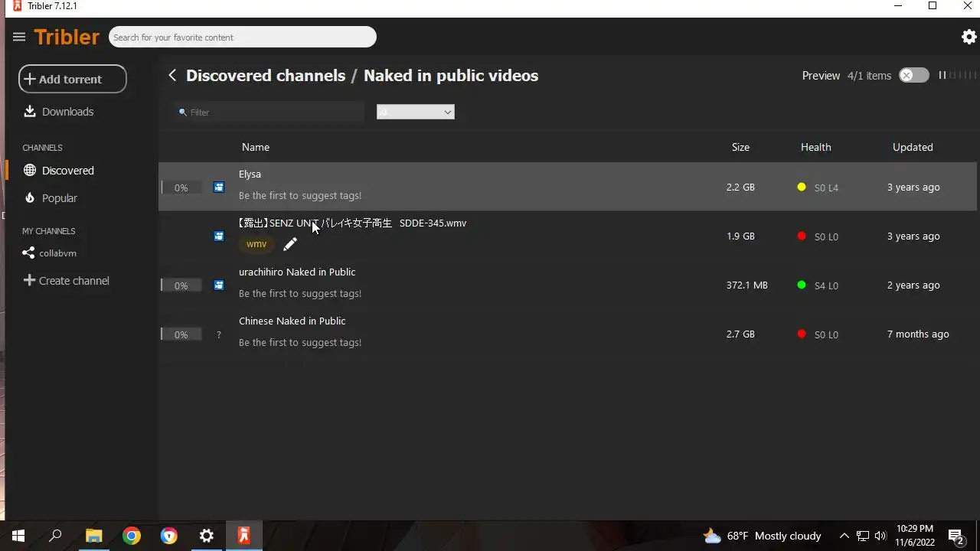Click the wmv tag chip
Viewport: 980px width, 551px height.
click(x=256, y=244)
